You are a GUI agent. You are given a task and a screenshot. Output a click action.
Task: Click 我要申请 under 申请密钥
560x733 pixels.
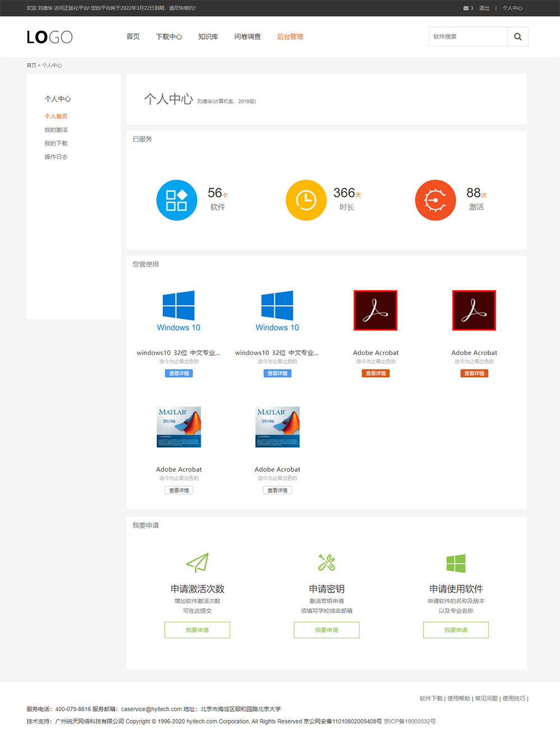pos(326,630)
